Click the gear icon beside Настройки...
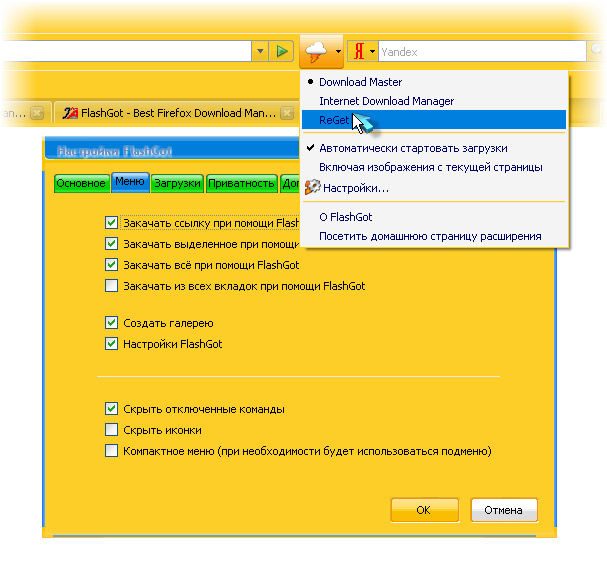 pyautogui.click(x=312, y=187)
